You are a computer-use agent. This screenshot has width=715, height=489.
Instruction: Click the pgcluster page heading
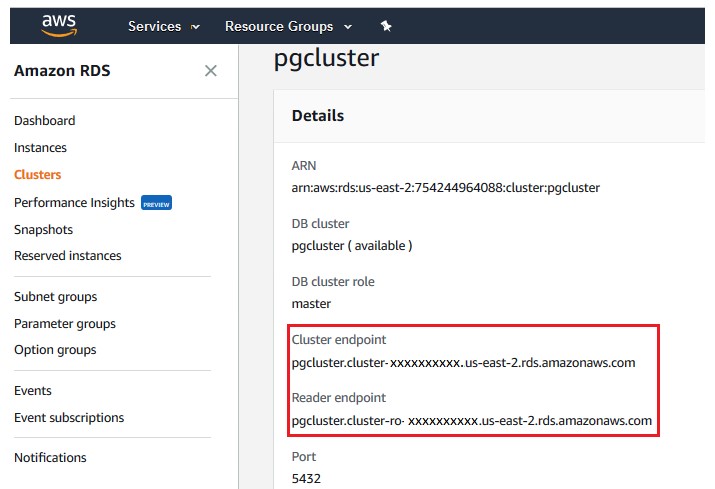click(326, 59)
